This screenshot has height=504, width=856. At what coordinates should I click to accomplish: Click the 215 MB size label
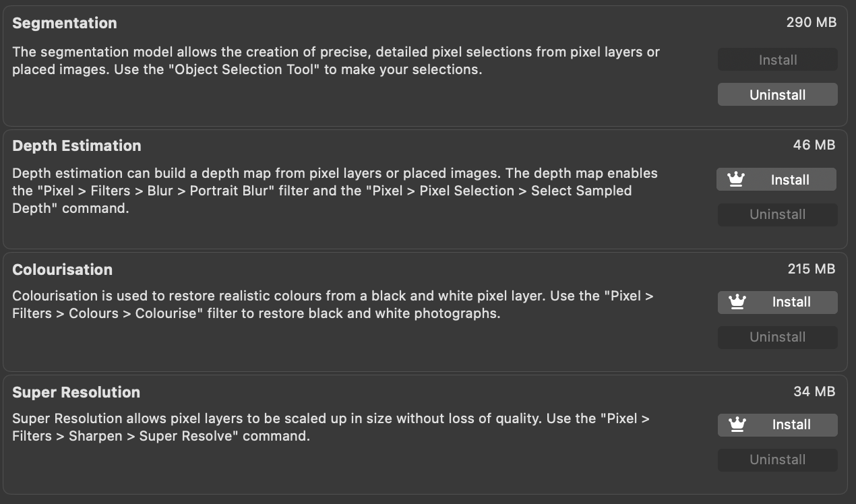click(x=811, y=269)
